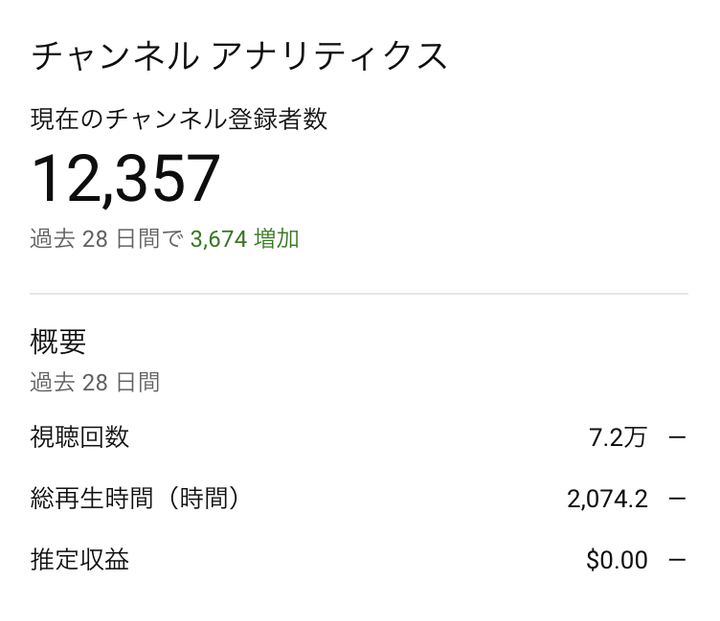Open the 視聴回数 metric label
This screenshot has width=720, height=621.
click(x=80, y=437)
